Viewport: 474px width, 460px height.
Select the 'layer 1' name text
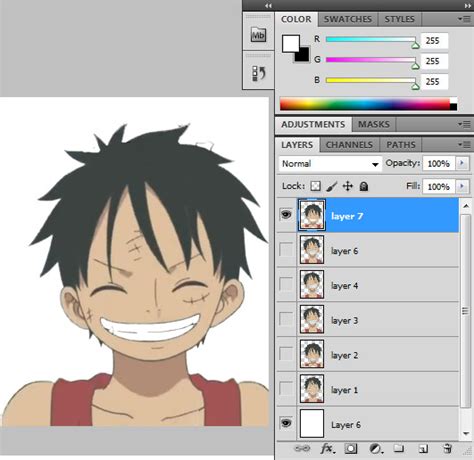point(344,390)
